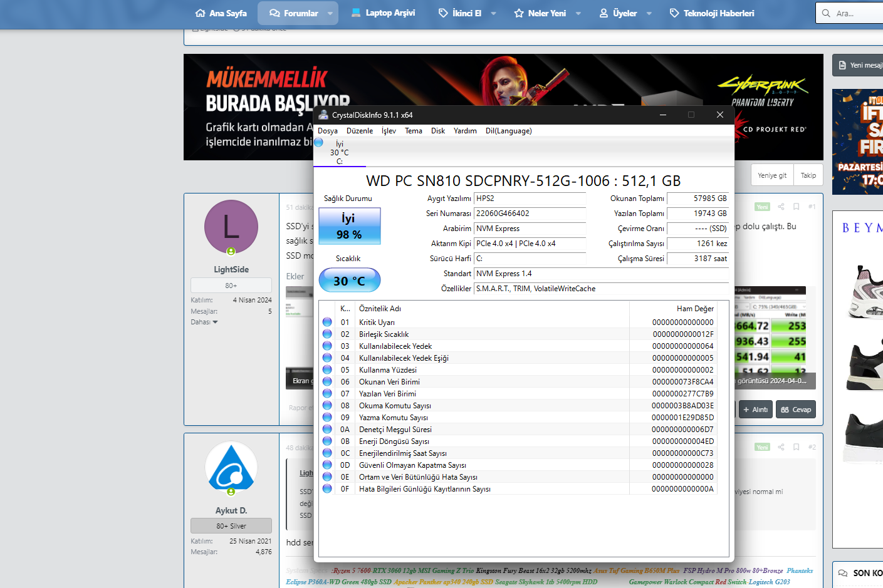This screenshot has width=883, height=588.
Task: Click status orb of Yazılan Veri Birimi row
Action: click(327, 393)
